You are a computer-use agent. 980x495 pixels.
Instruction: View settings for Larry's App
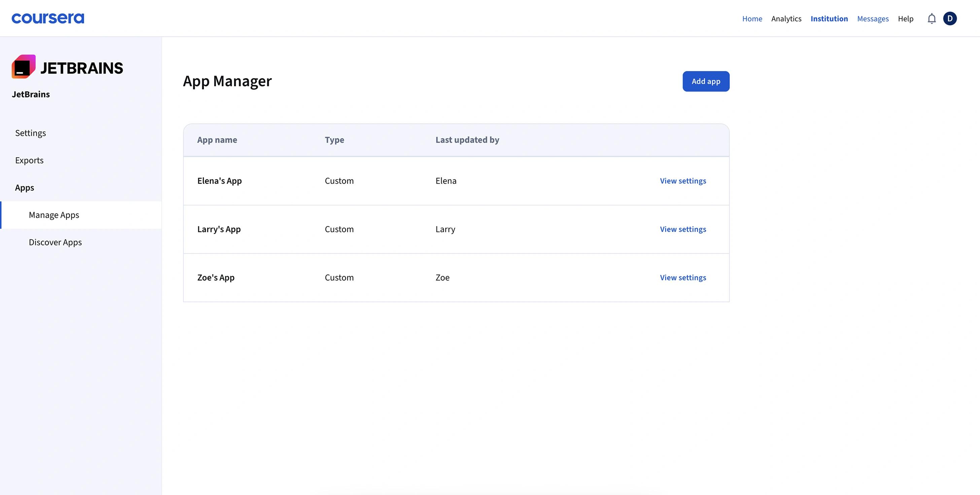point(682,229)
